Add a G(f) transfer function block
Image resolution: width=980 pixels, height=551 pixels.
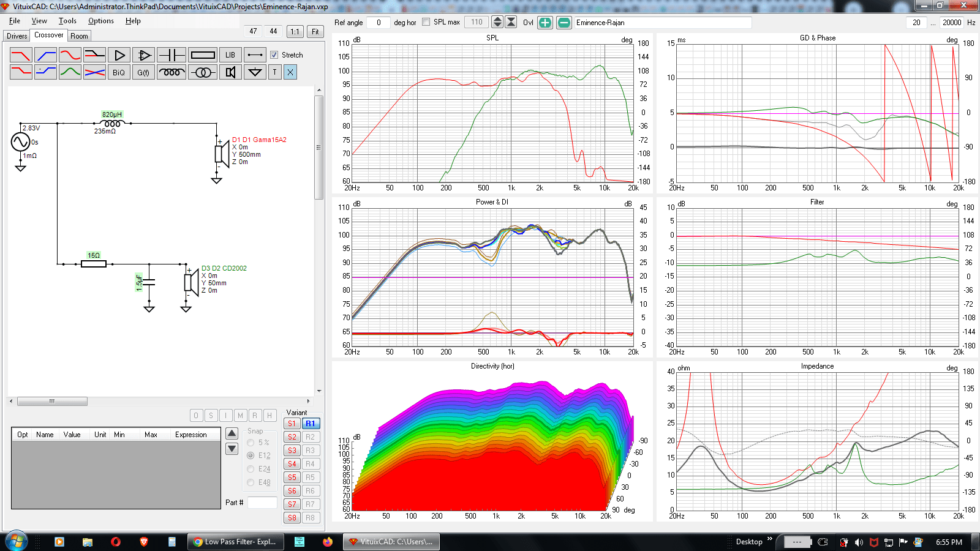[x=144, y=72]
